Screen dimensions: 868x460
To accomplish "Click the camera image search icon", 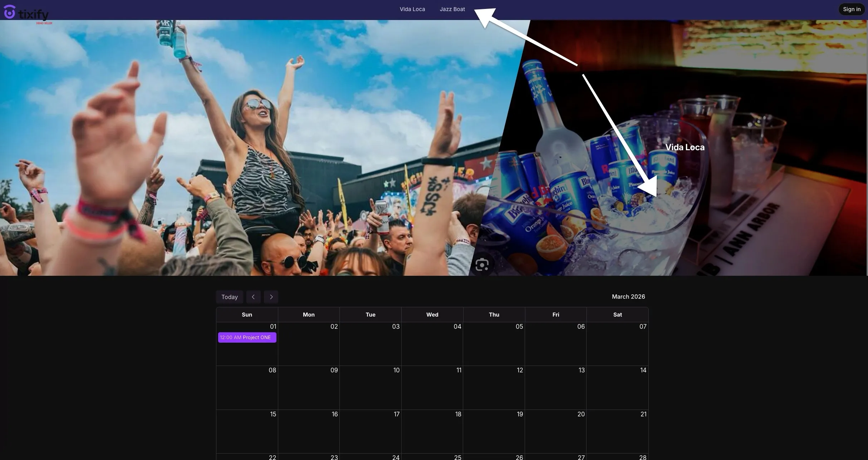I will click(x=482, y=265).
